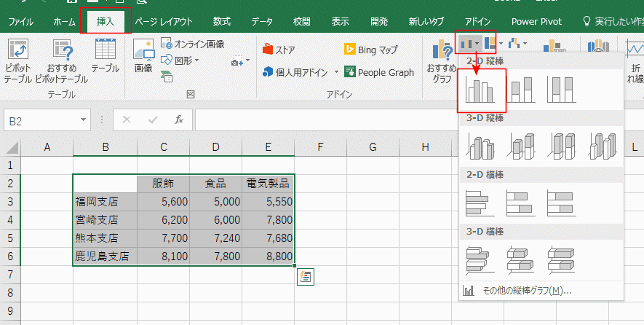Click the formula bar cancel X icon
644x325 pixels.
pos(127,120)
